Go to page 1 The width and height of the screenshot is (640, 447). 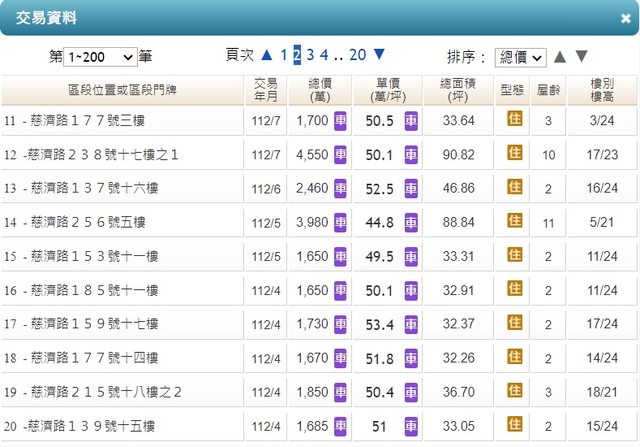click(x=284, y=55)
